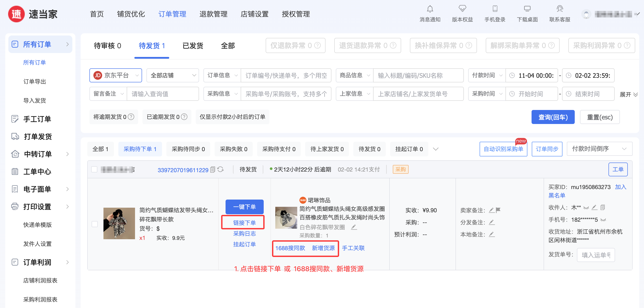Check the product row checkbox

click(x=95, y=224)
